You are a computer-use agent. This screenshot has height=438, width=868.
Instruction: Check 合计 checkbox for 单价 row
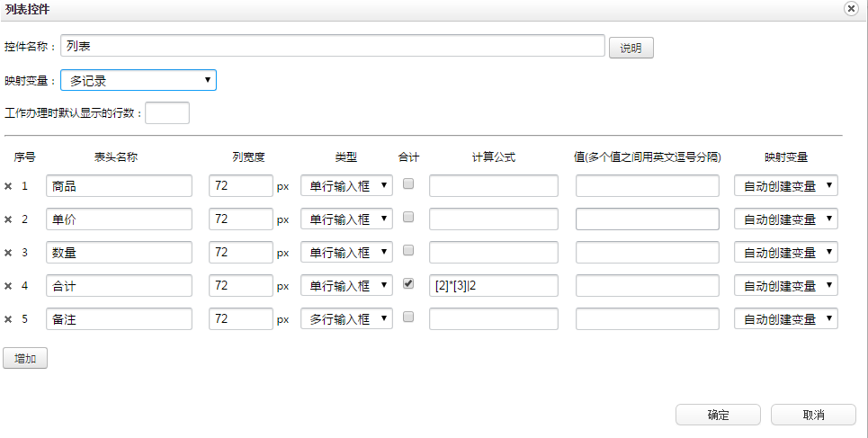coord(408,217)
